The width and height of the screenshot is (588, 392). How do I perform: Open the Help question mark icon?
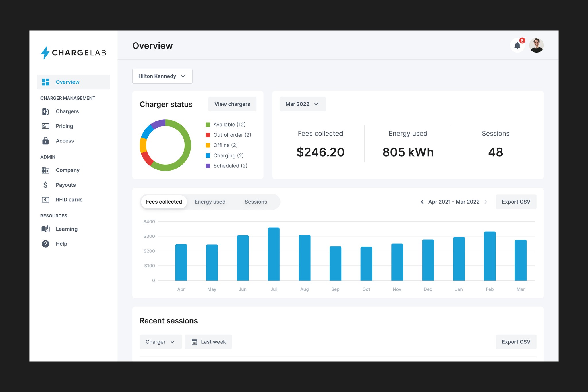[46, 244]
